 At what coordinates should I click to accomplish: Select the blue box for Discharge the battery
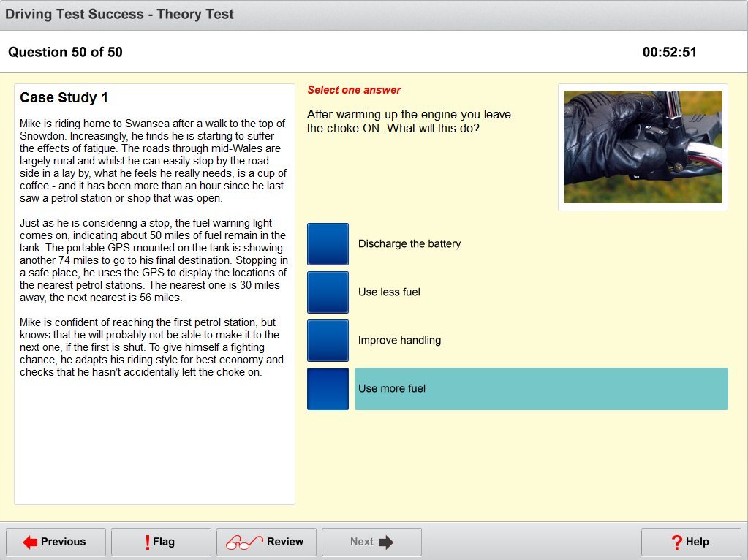328,244
